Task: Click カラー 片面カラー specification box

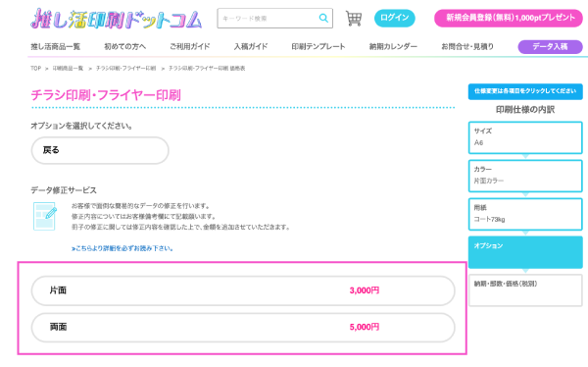Action: (x=525, y=176)
